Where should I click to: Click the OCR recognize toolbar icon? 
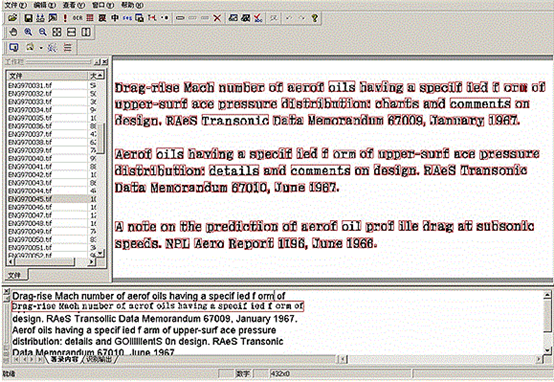pyautogui.click(x=77, y=18)
